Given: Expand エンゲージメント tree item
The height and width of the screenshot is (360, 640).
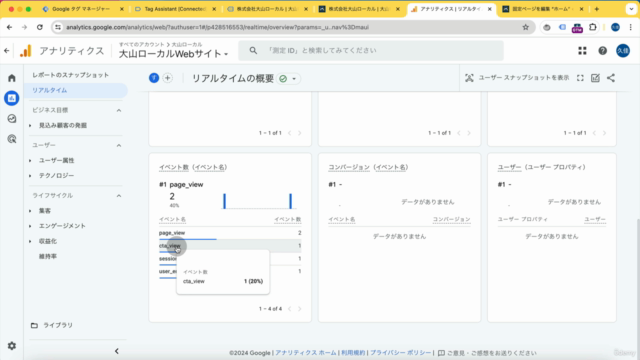Looking at the screenshot, I should pyautogui.click(x=30, y=226).
